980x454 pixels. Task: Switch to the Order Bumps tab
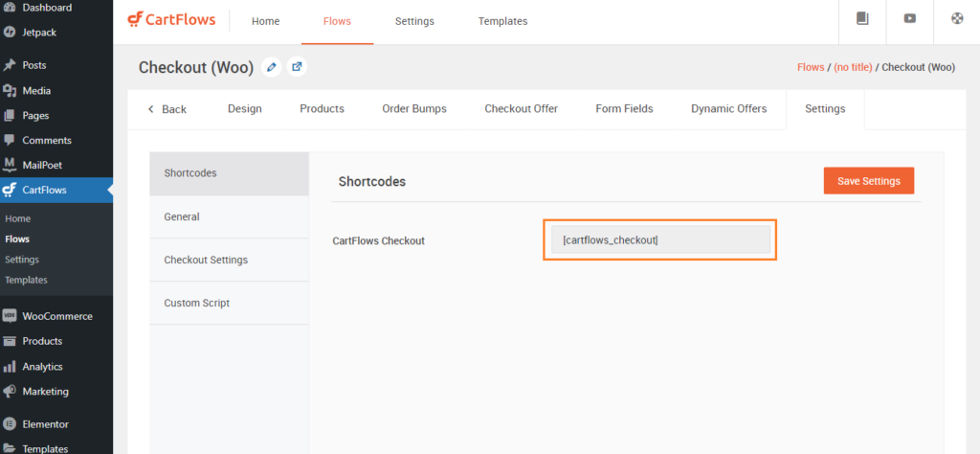coord(414,109)
